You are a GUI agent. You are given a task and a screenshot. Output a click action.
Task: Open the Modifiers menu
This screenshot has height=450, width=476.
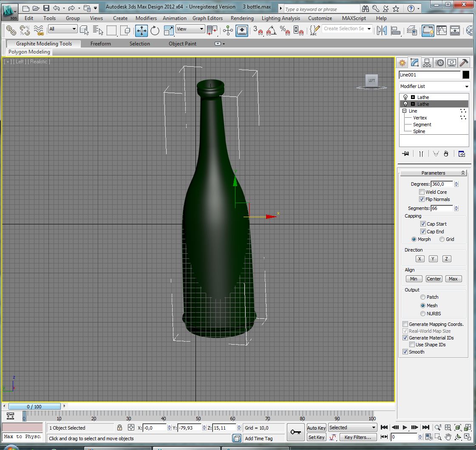point(146,18)
